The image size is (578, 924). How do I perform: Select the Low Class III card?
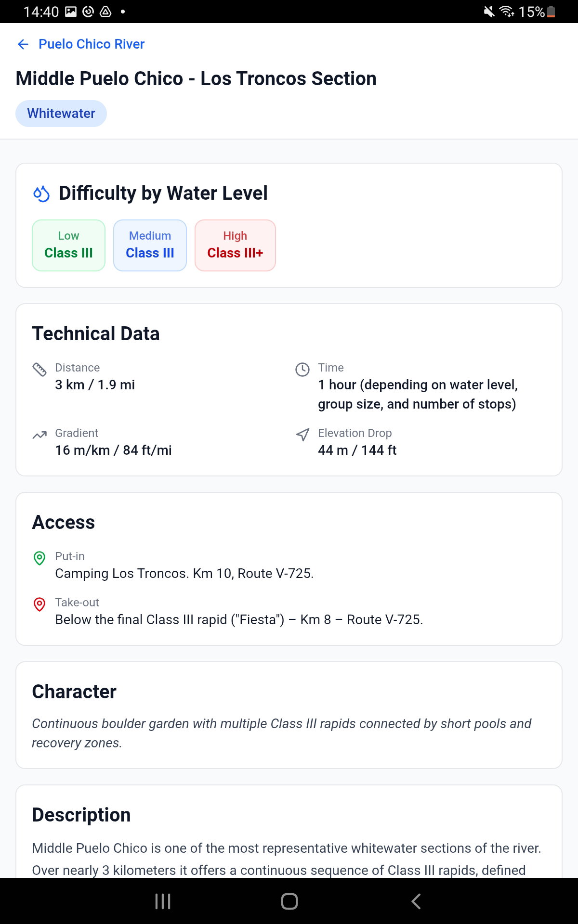[x=68, y=245]
